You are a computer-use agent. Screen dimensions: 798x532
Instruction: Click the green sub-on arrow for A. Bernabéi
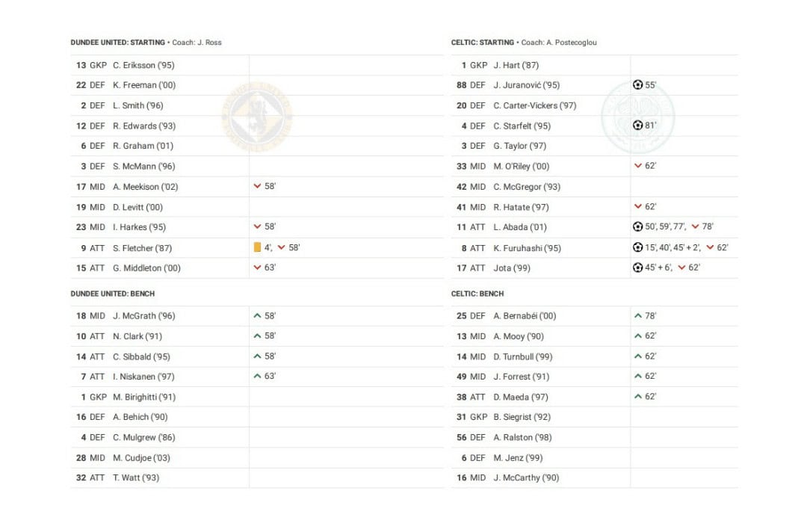pyautogui.click(x=638, y=316)
